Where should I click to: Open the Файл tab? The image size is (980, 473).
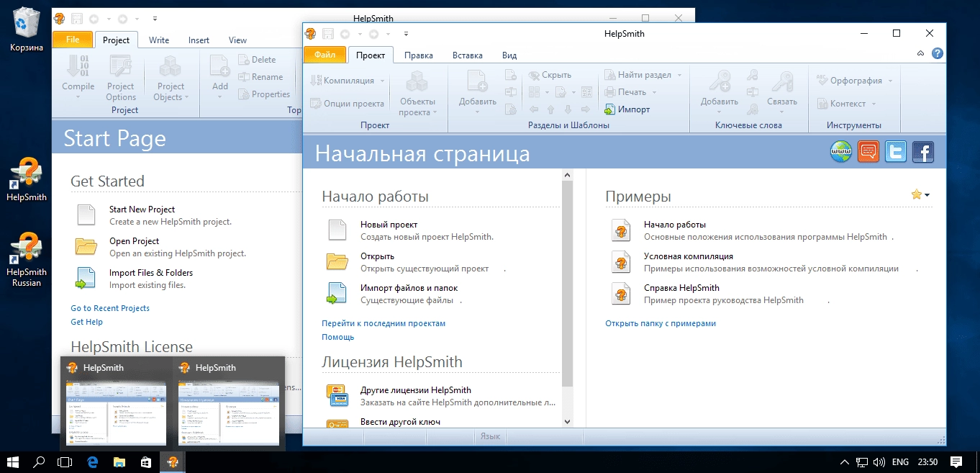pos(325,55)
